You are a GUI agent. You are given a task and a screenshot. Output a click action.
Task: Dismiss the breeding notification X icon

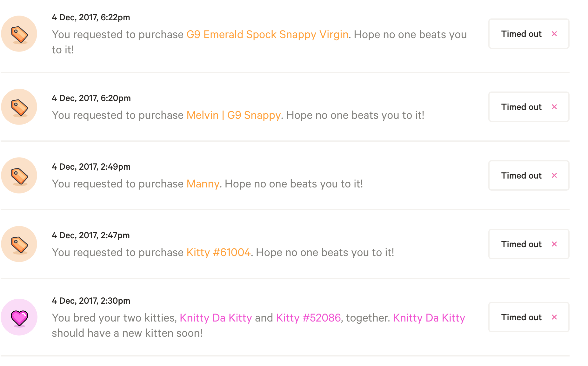pos(554,317)
